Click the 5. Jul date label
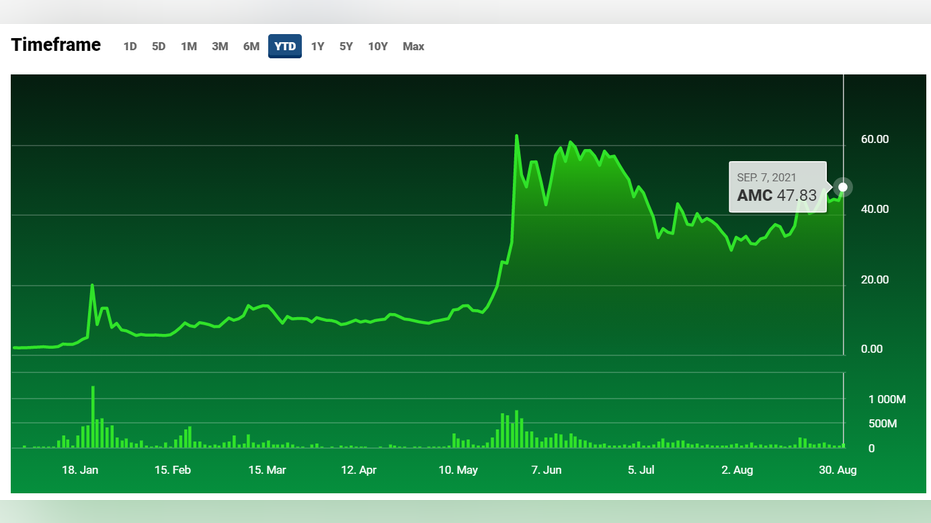This screenshot has height=523, width=931. (x=641, y=470)
